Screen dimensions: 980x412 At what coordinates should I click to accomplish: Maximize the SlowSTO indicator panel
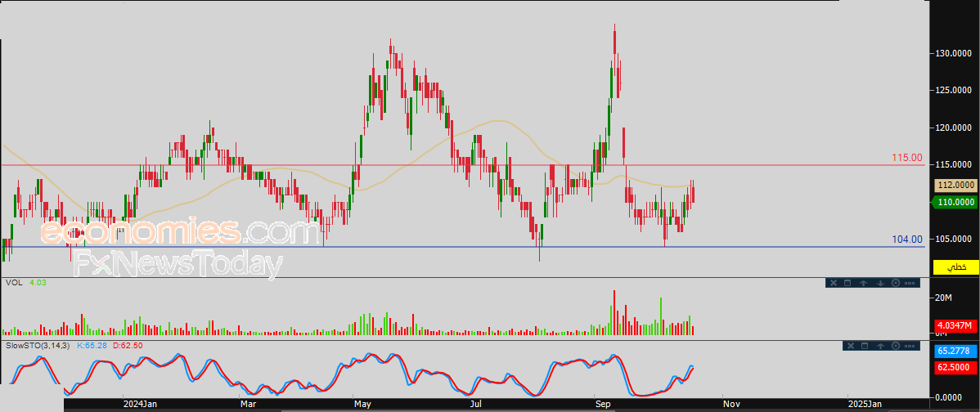[865, 346]
